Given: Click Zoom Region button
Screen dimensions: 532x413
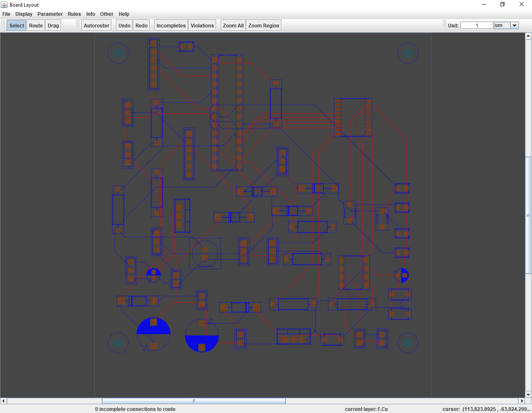Looking at the screenshot, I should 264,25.
